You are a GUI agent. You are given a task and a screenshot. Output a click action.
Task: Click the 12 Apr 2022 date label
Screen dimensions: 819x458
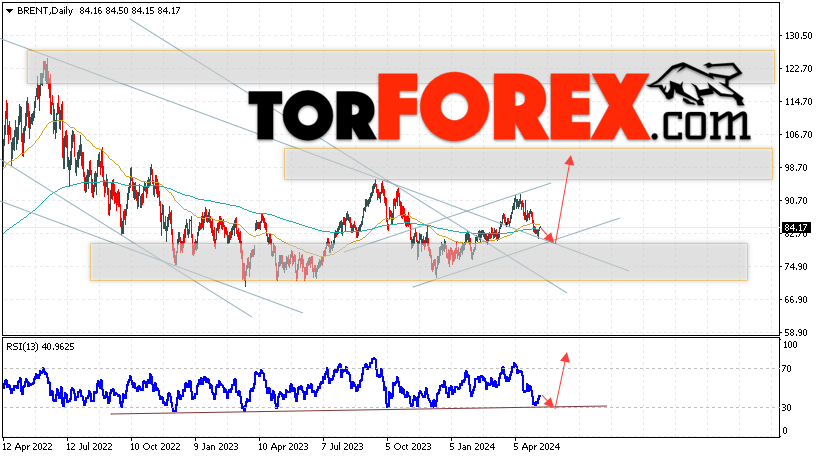tap(27, 447)
